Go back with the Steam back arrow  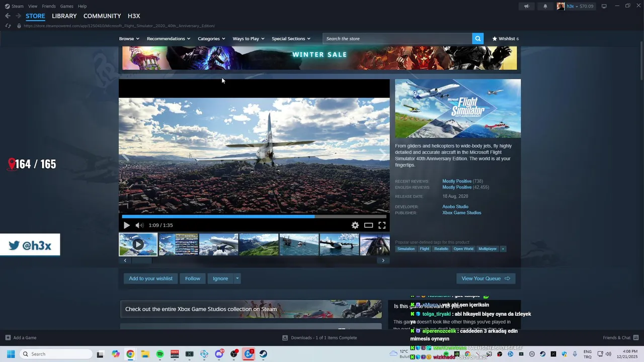8,16
